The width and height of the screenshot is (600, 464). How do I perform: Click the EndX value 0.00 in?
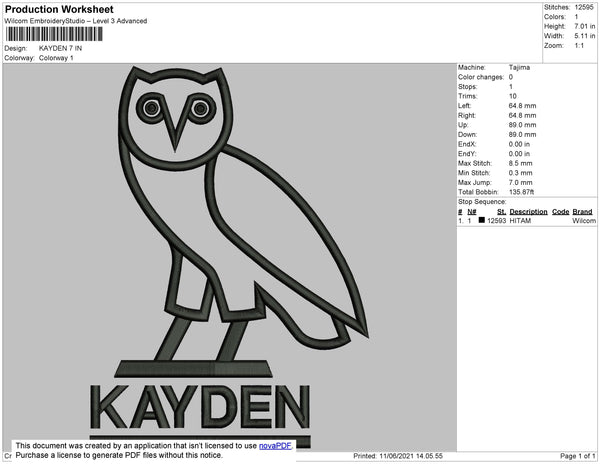click(519, 144)
